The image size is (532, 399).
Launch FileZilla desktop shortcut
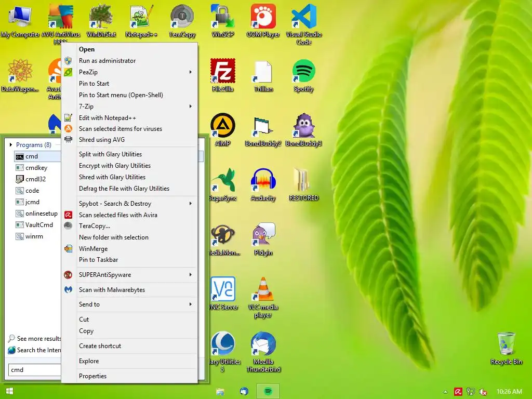(222, 75)
